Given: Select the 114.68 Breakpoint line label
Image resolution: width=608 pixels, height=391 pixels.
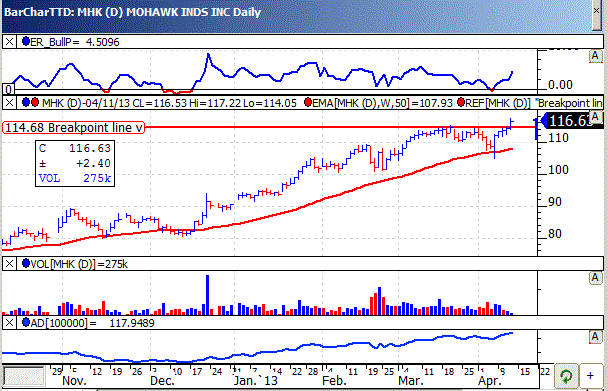Looking at the screenshot, I should click(x=73, y=127).
